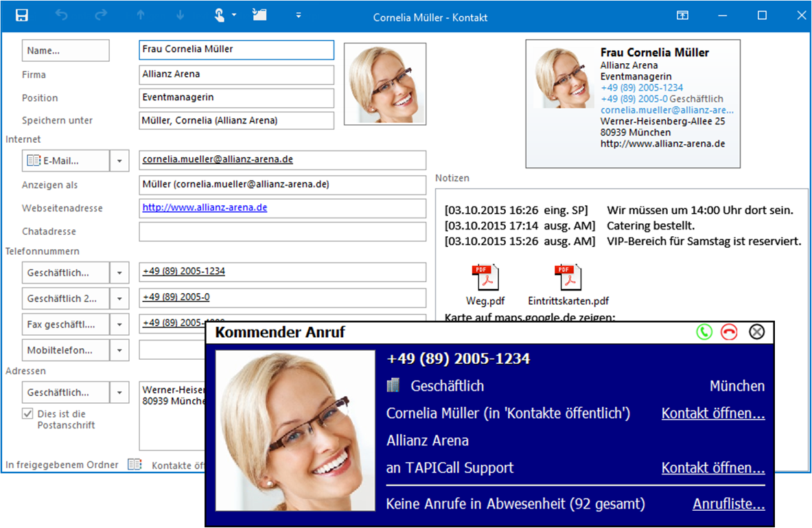
Task: Click 'München' in the call popup
Action: tap(737, 385)
